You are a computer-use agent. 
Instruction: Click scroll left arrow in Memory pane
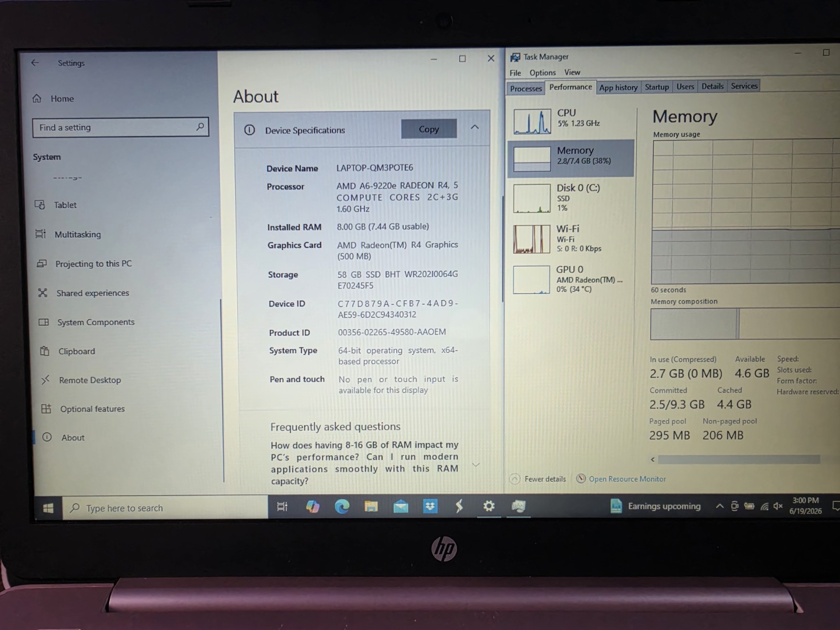(653, 459)
